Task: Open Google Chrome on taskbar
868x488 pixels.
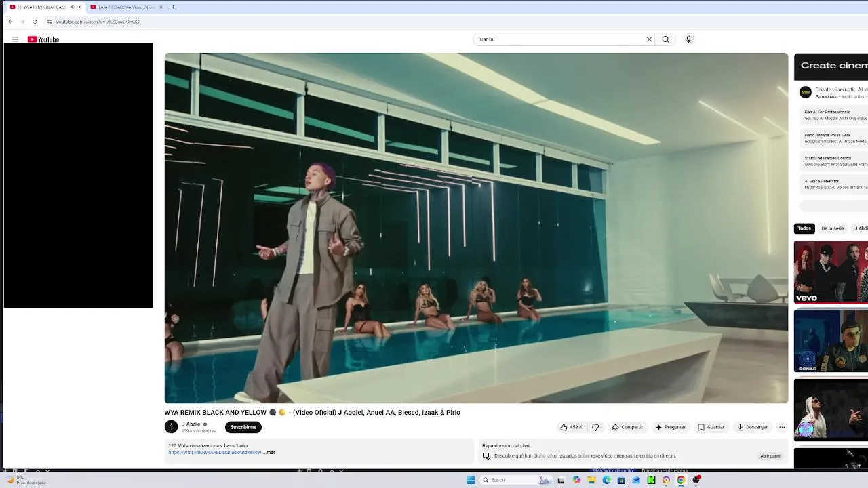Action: click(681, 480)
